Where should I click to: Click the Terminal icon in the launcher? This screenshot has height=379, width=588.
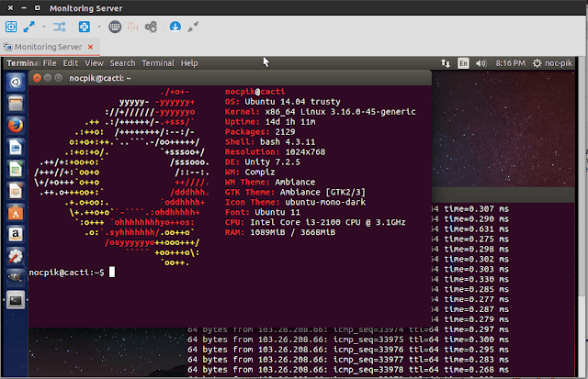[16, 300]
